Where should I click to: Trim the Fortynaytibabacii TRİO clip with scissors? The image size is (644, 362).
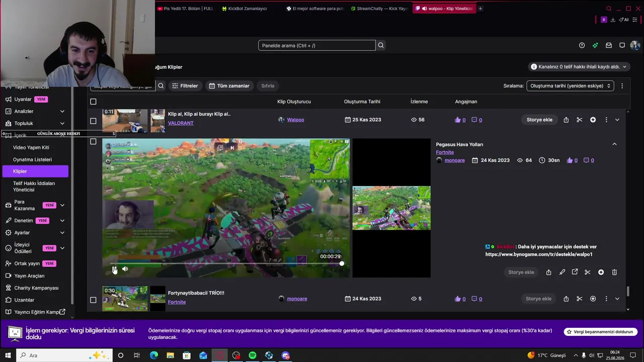tap(580, 299)
